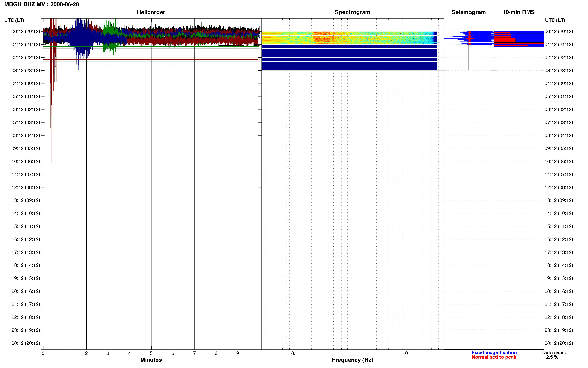Click the blue Fixed magnification legend text
This screenshot has width=588, height=368.
coord(494,352)
